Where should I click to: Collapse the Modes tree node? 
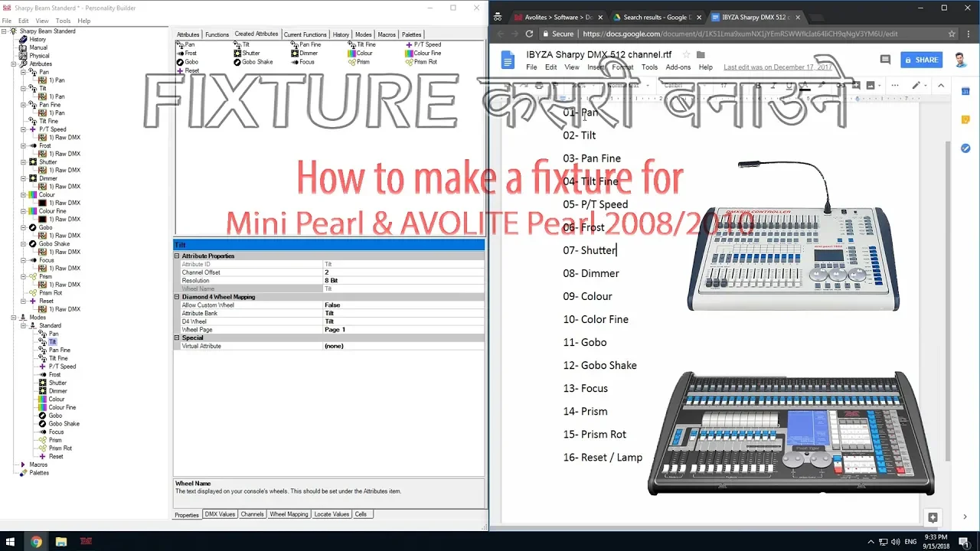click(x=14, y=318)
